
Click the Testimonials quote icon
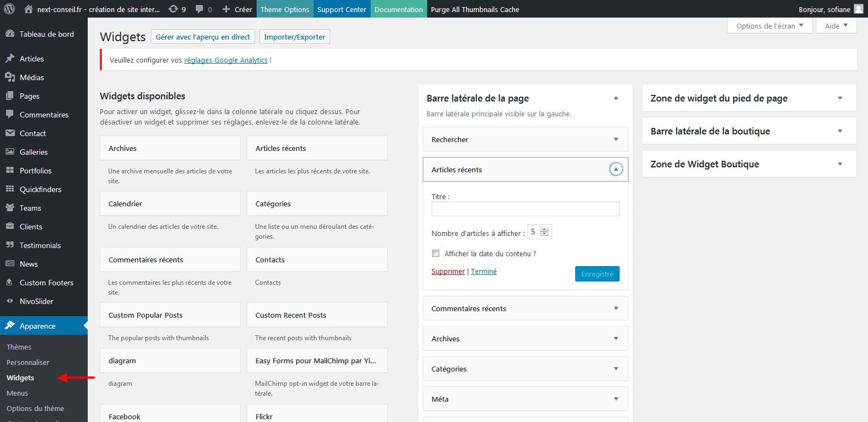(10, 245)
